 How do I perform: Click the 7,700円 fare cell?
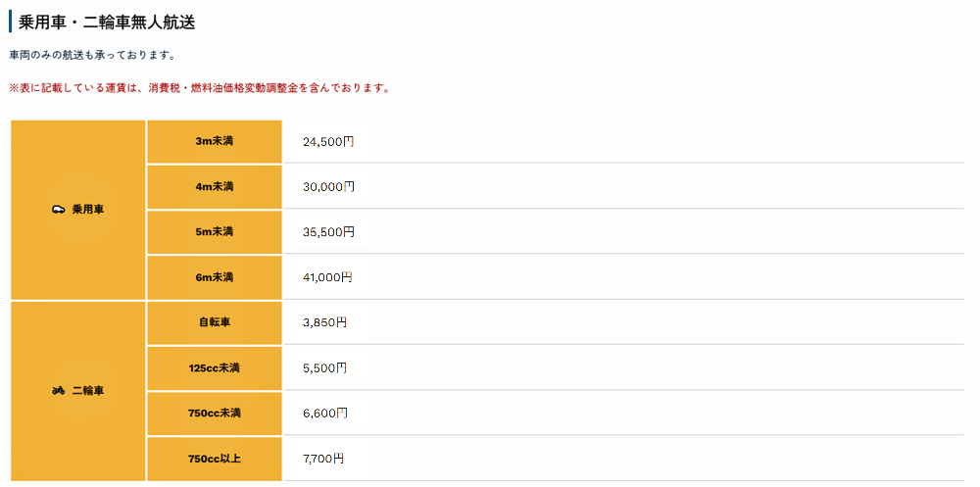point(324,459)
